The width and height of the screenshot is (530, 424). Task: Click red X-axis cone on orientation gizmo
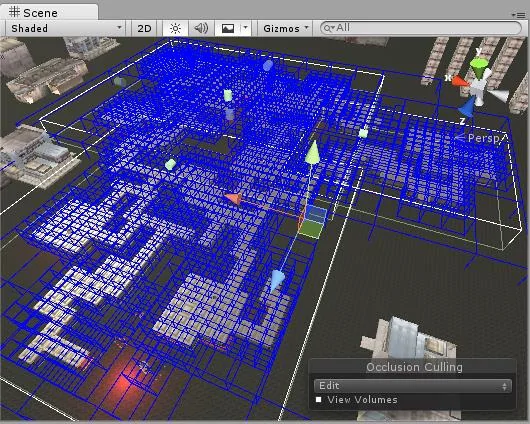[x=460, y=81]
